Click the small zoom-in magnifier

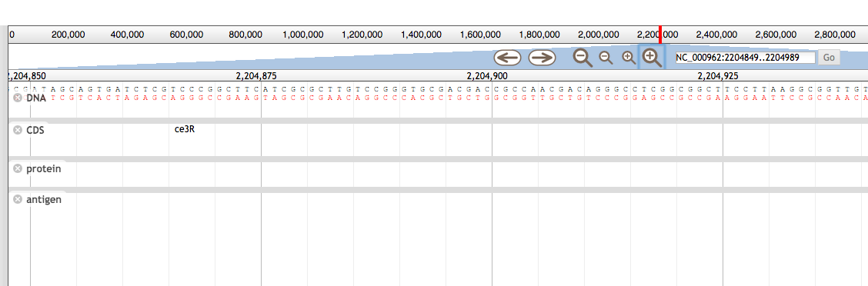tap(629, 58)
